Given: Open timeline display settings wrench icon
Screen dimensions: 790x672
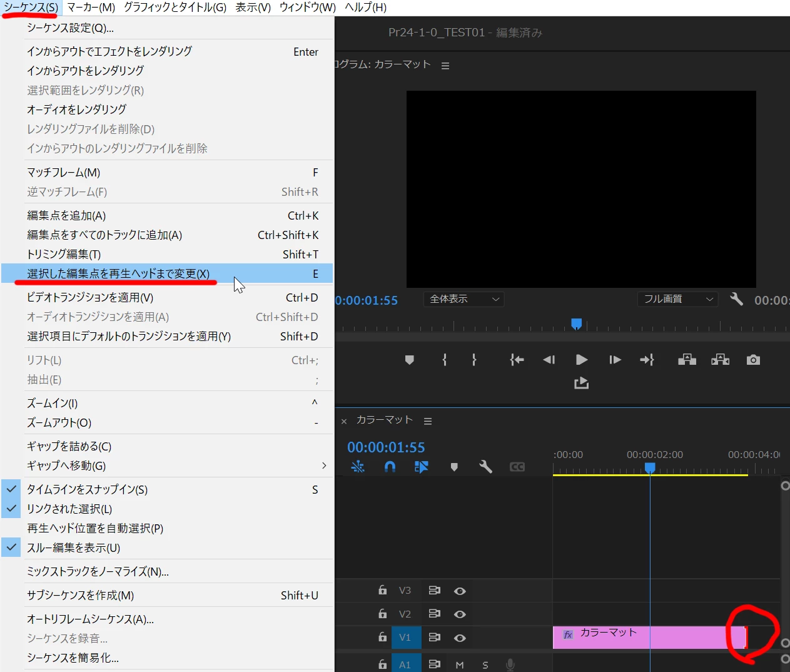Looking at the screenshot, I should [485, 467].
